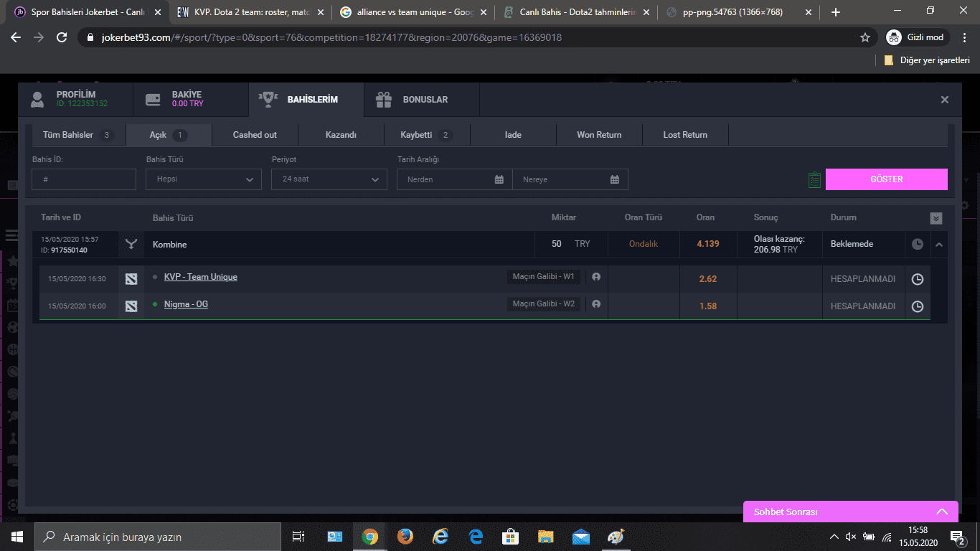This screenshot has width=980, height=551.
Task: Show Kazandı won bets
Action: [x=341, y=135]
